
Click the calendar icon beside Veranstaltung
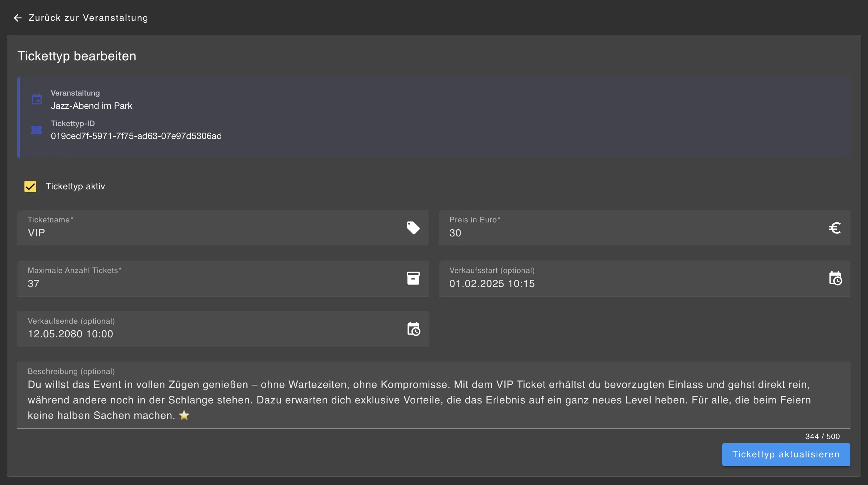[x=37, y=99]
